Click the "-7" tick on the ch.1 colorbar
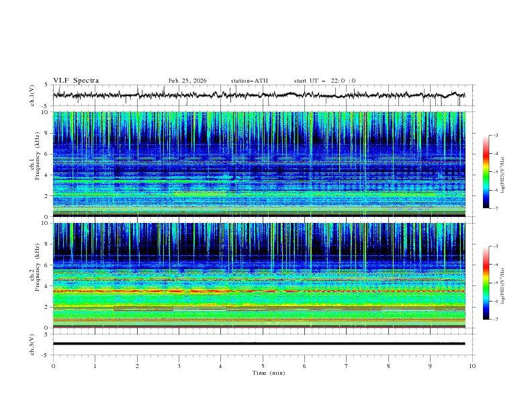This screenshot has height=411, width=532. 495,208
